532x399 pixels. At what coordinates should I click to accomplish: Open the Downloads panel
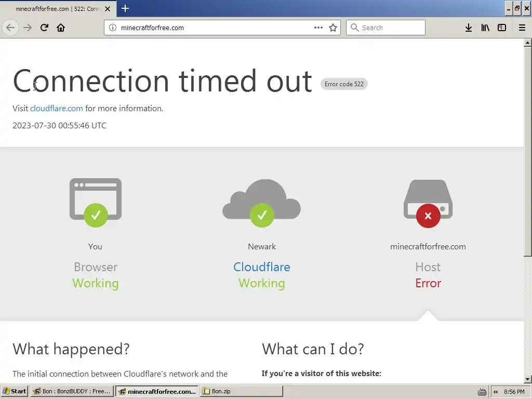469,28
